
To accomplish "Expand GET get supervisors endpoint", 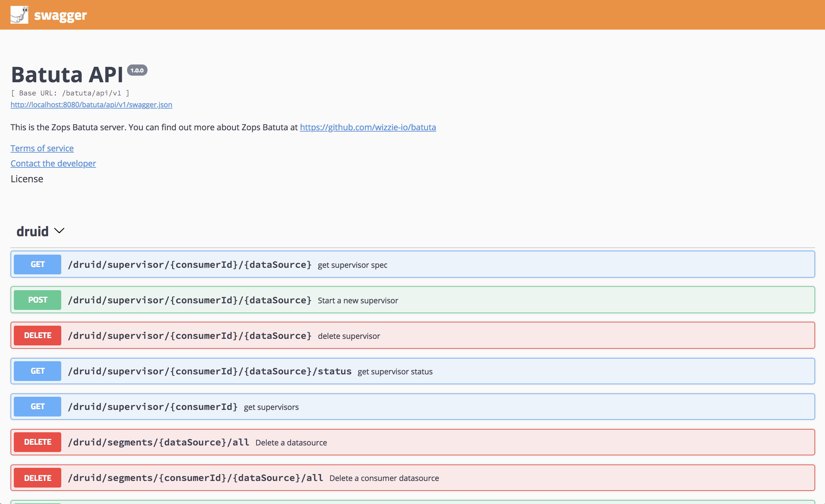I will [x=412, y=407].
